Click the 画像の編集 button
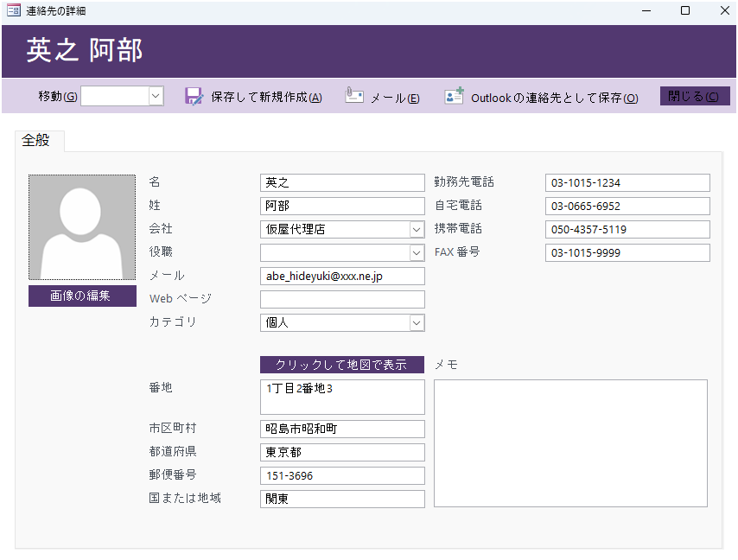The height and width of the screenshot is (560, 738). tap(82, 296)
